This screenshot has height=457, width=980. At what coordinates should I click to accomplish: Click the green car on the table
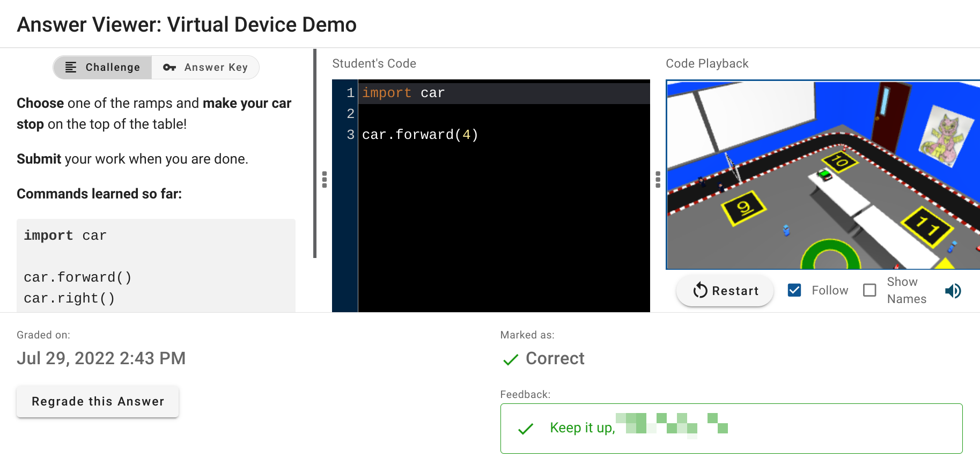tap(824, 174)
